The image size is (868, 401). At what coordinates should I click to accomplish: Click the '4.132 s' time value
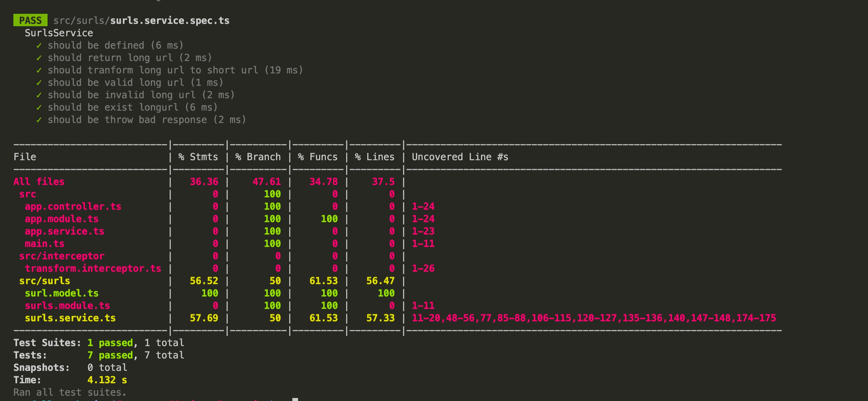(107, 380)
